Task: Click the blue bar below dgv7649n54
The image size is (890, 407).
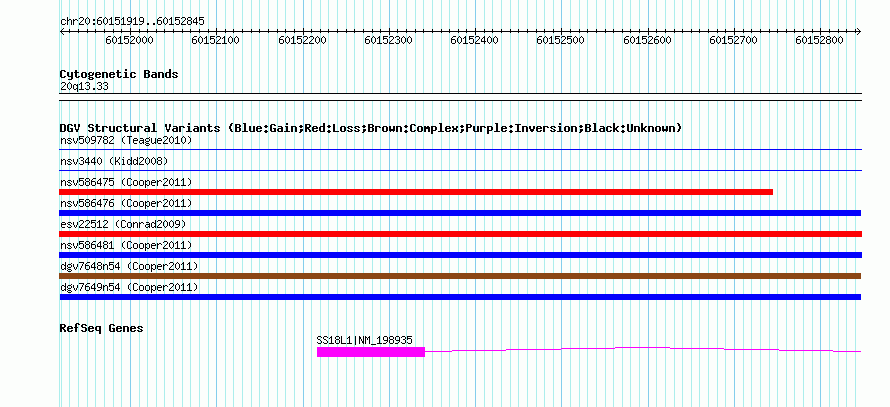Action: (460, 297)
